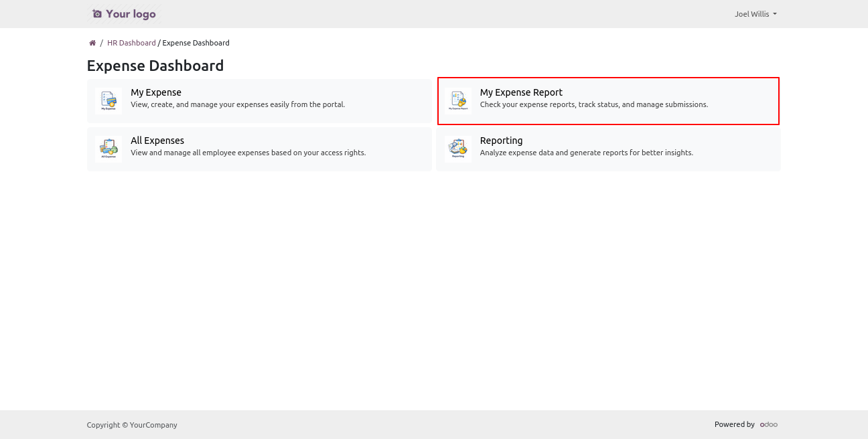This screenshot has width=868, height=439.
Task: Click the Expense Dashboard breadcrumb item
Action: pyautogui.click(x=196, y=43)
